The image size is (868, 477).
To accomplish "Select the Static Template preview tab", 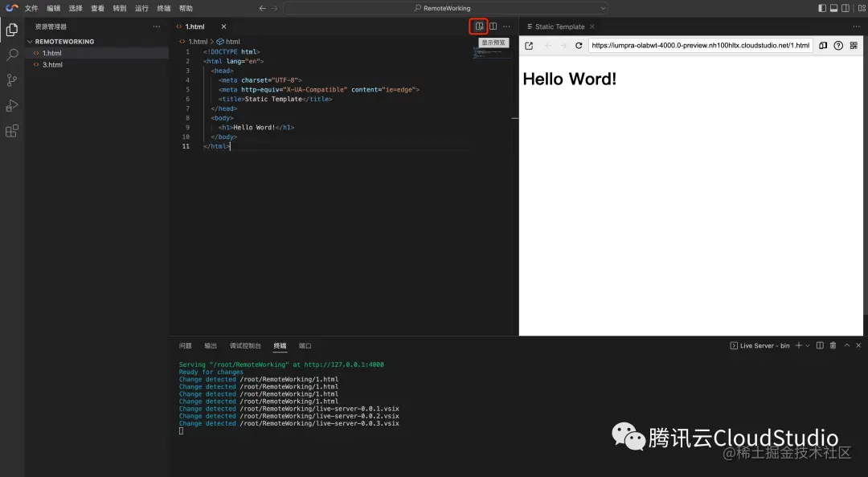I will pos(559,26).
